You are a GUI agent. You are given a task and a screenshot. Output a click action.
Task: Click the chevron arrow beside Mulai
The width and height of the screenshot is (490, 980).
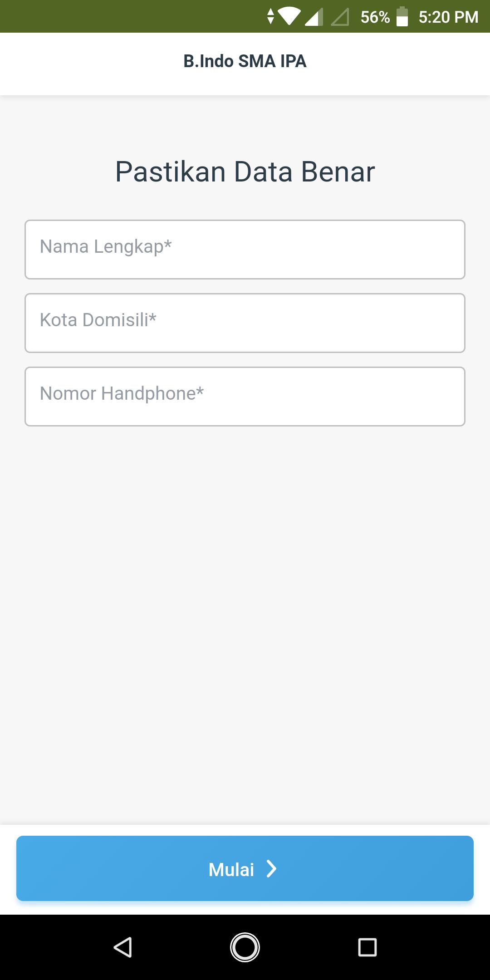click(271, 869)
